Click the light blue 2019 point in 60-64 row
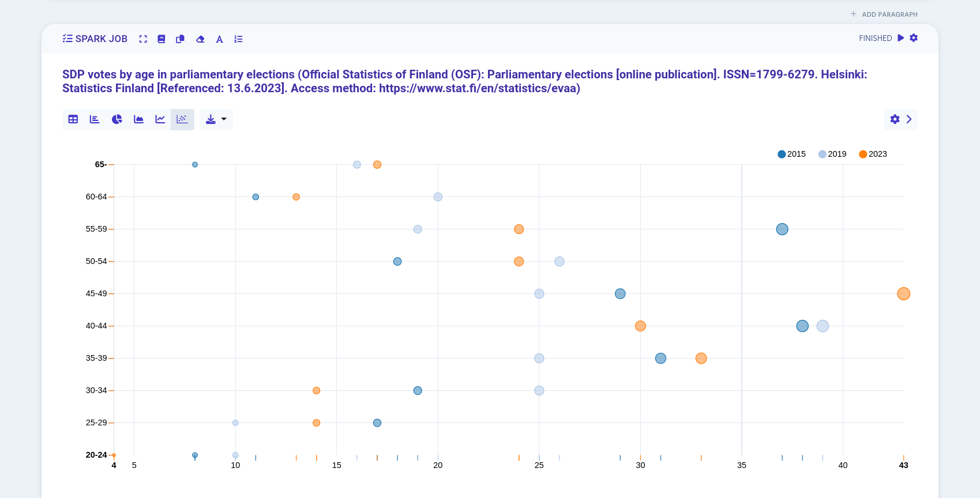The width and height of the screenshot is (980, 498). (x=438, y=197)
